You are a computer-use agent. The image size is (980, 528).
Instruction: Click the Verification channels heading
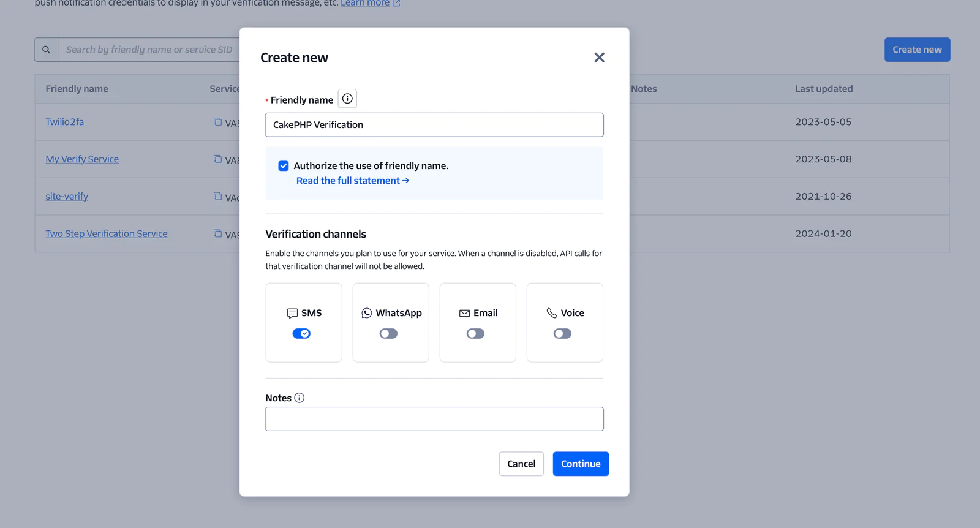pos(315,235)
